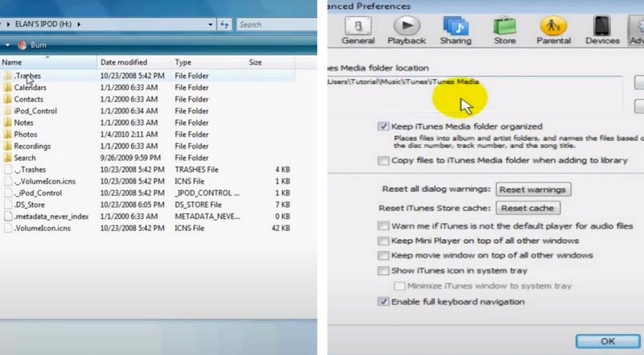Expand the arrow before ELAN'S IPOD breadcrumb
Screen dimensions: 644x355
point(8,24)
